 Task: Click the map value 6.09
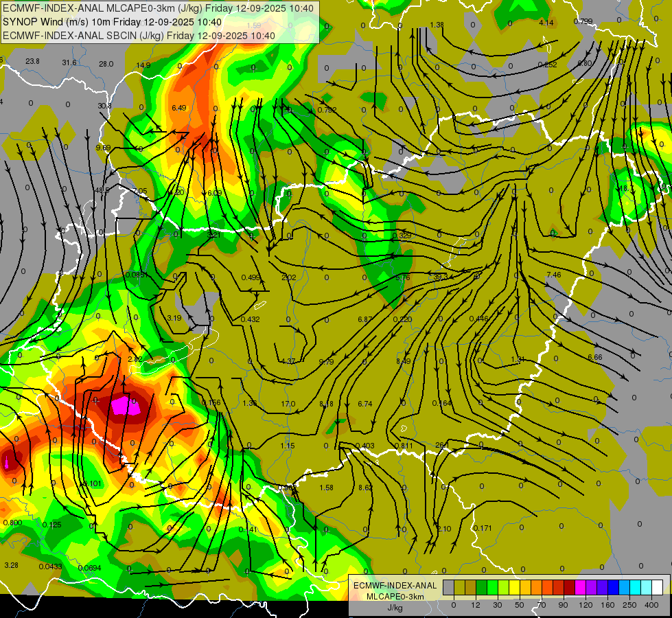pos(214,193)
